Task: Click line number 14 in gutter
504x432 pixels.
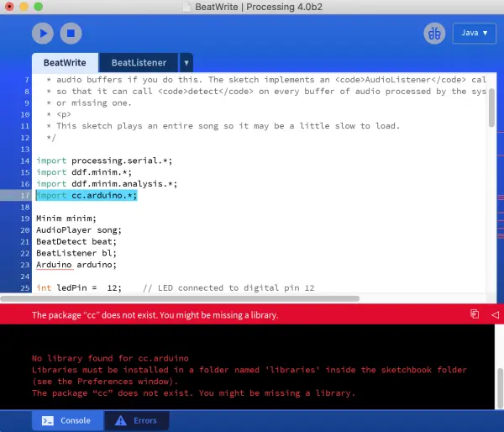Action: point(25,161)
